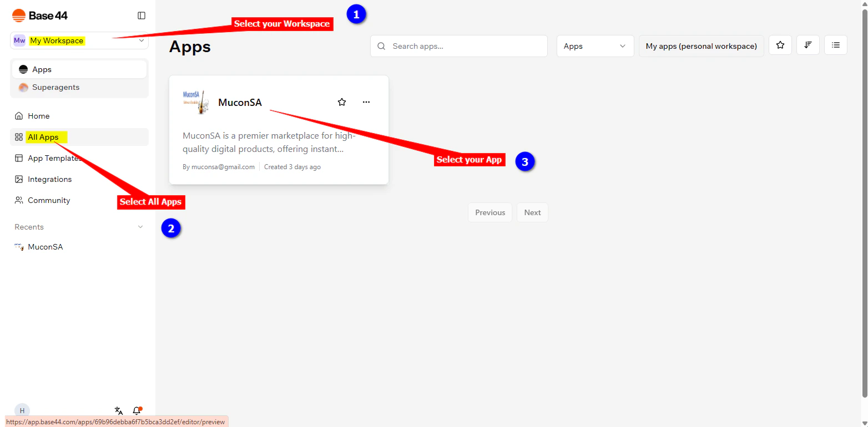Click the Home house icon
The image size is (868, 427).
[19, 116]
